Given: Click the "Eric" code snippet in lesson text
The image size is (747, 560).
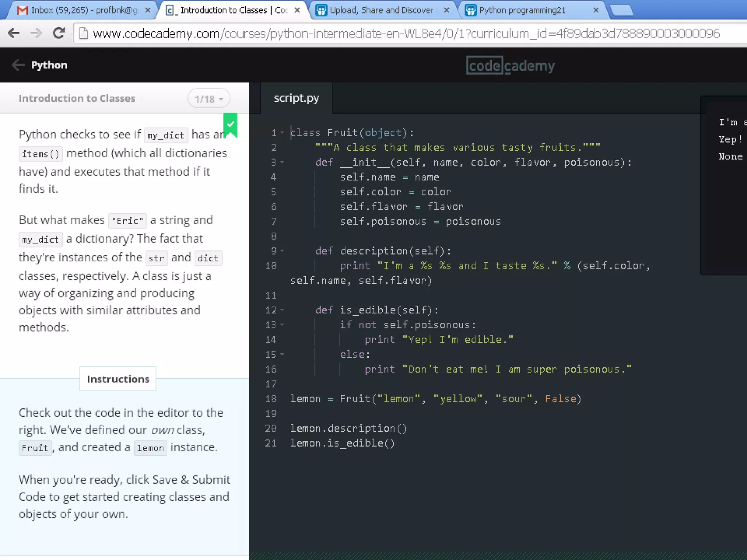Looking at the screenshot, I should tap(128, 221).
